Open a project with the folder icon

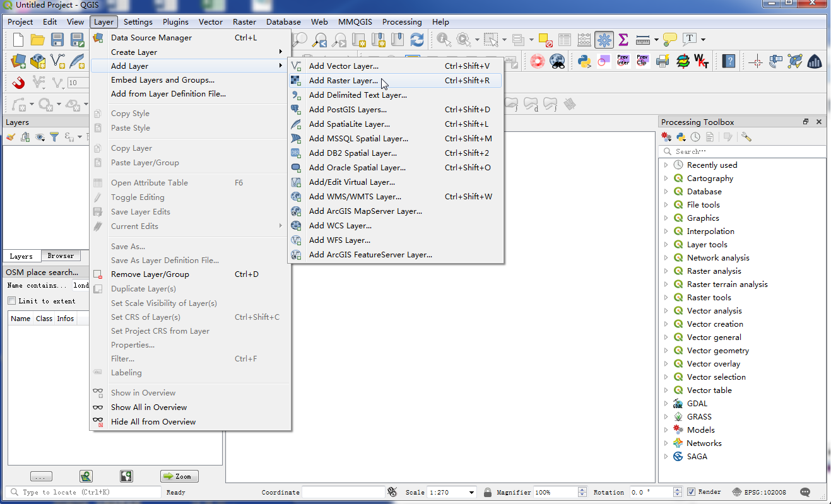click(37, 40)
